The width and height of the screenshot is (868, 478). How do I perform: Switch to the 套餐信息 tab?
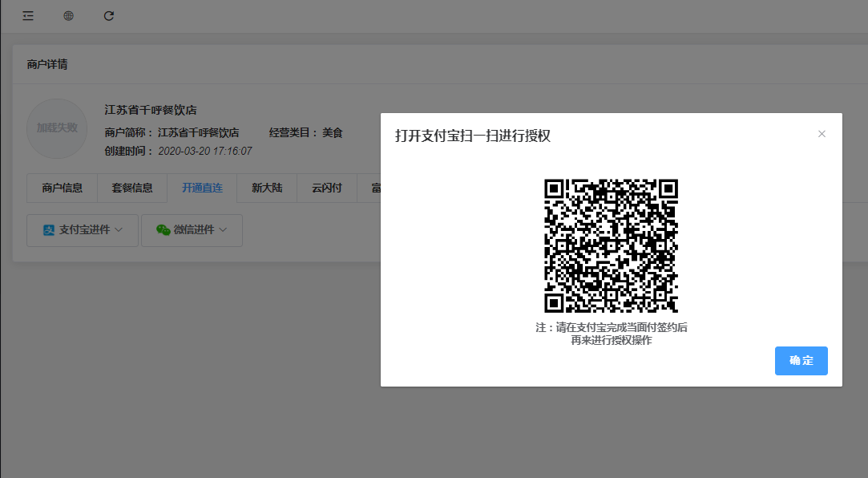(132, 188)
